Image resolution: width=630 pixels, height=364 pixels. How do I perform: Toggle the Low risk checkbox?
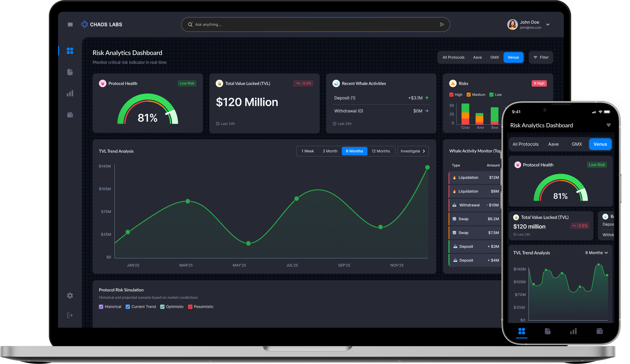491,95
